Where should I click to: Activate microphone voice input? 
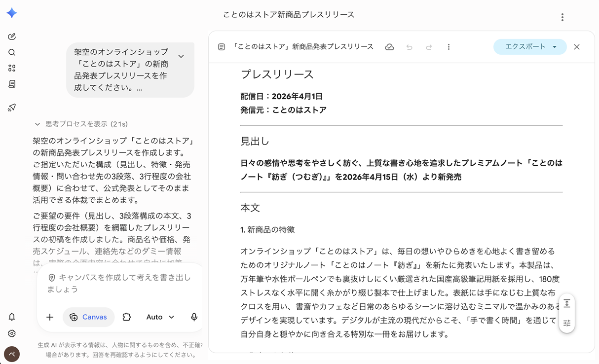point(194,317)
